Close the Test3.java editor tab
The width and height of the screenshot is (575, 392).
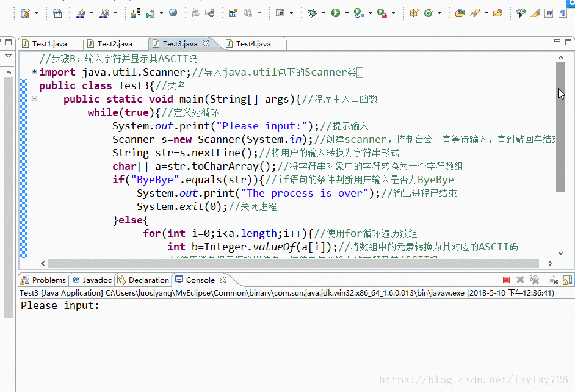(x=206, y=43)
